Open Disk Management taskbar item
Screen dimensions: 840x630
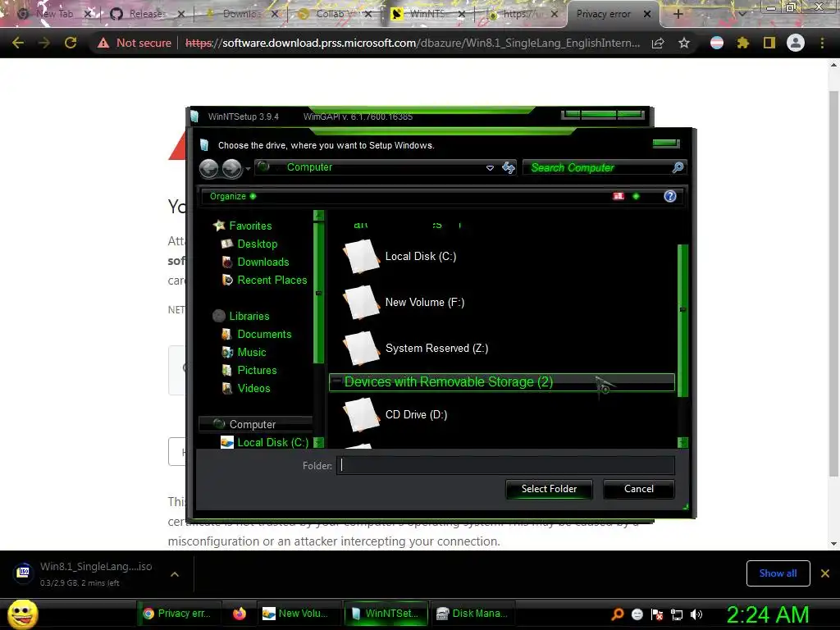pos(472,614)
